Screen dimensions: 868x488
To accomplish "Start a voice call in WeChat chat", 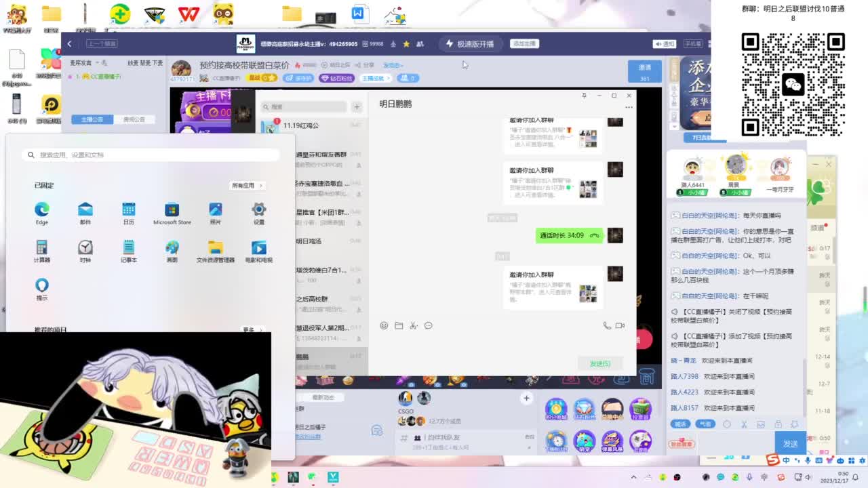I will pos(607,325).
